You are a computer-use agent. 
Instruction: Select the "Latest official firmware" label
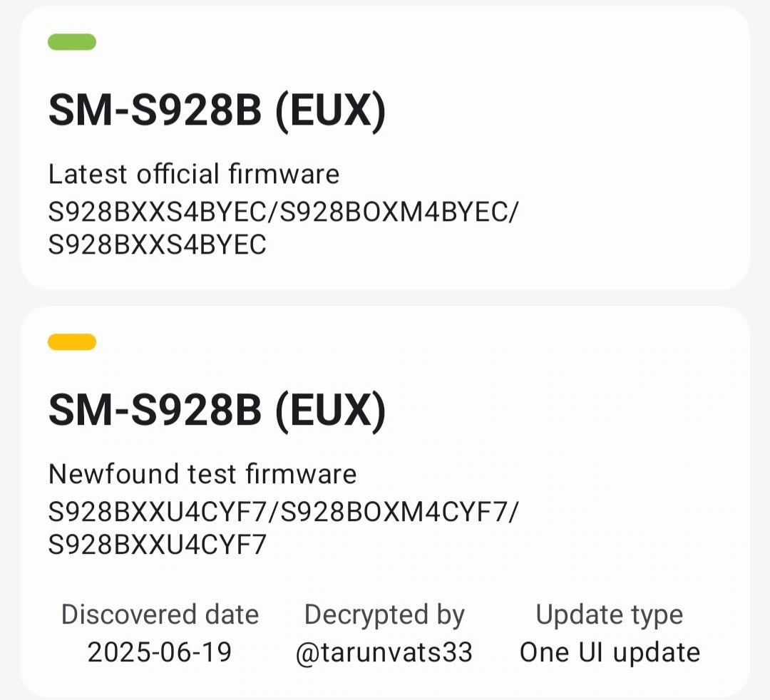tap(194, 174)
